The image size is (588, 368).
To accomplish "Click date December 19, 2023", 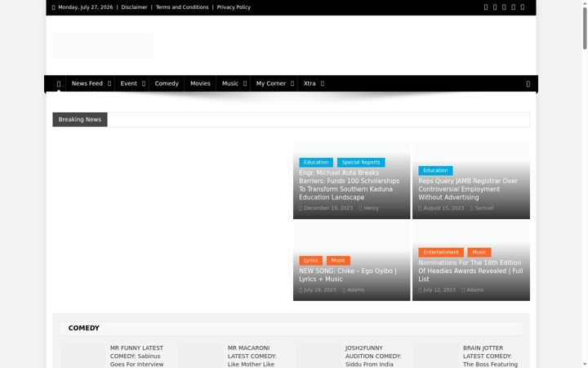I will tap(328, 208).
